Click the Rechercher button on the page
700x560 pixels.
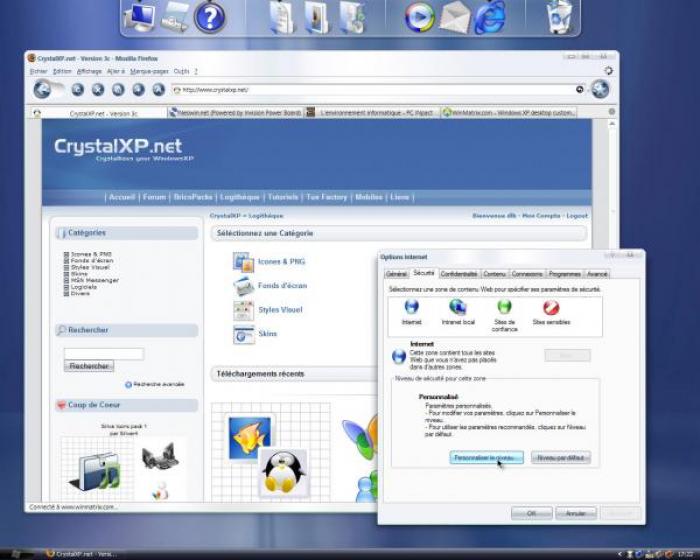tap(89, 366)
